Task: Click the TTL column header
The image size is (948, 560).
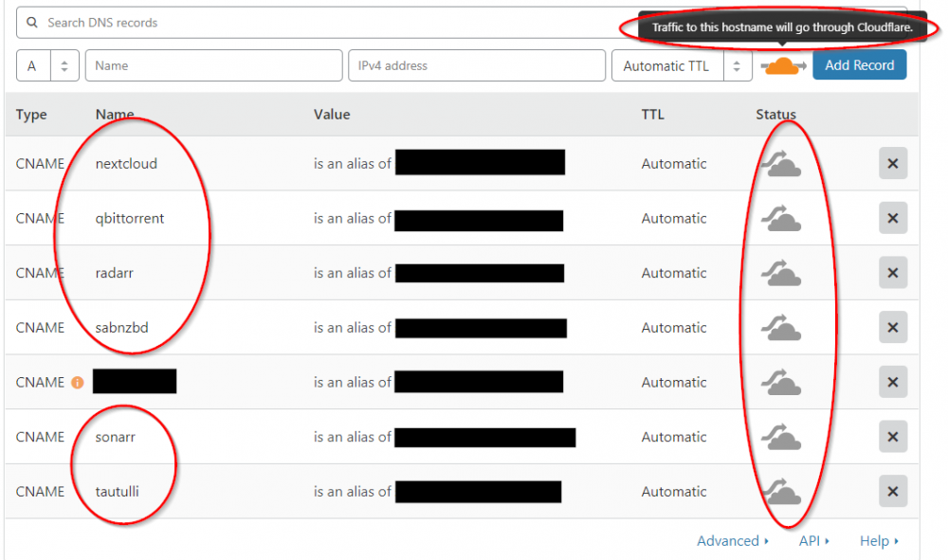Action: pos(652,114)
